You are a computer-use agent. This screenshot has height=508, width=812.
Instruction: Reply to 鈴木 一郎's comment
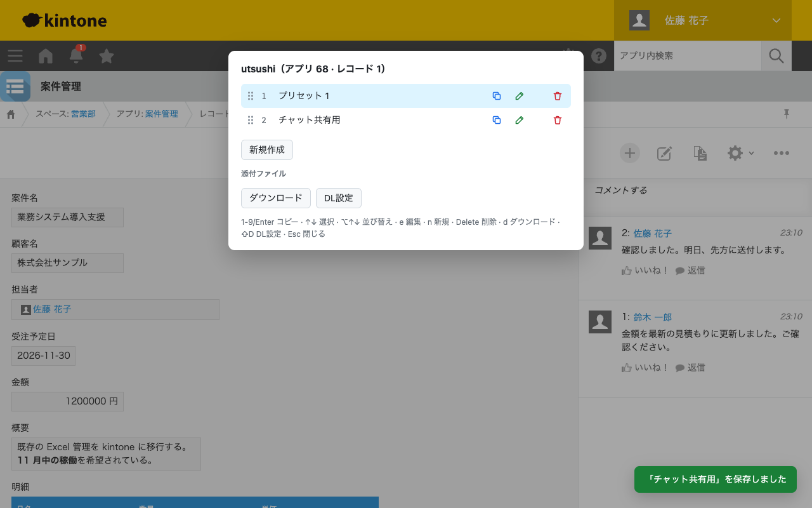click(x=690, y=368)
